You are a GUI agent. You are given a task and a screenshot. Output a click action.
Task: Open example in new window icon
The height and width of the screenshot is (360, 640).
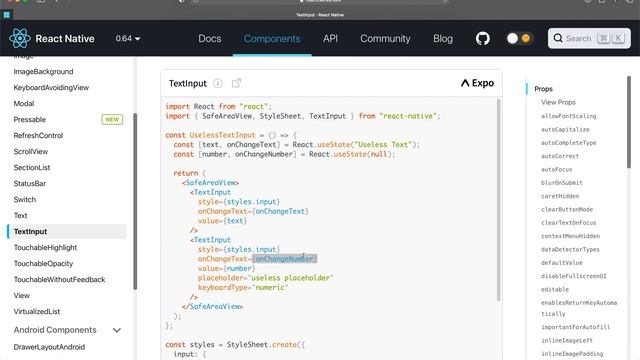pos(236,83)
